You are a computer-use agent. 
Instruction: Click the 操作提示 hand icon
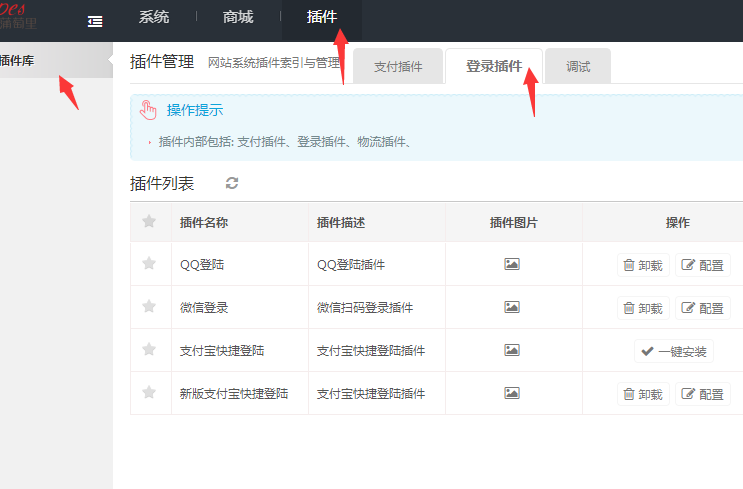(149, 110)
